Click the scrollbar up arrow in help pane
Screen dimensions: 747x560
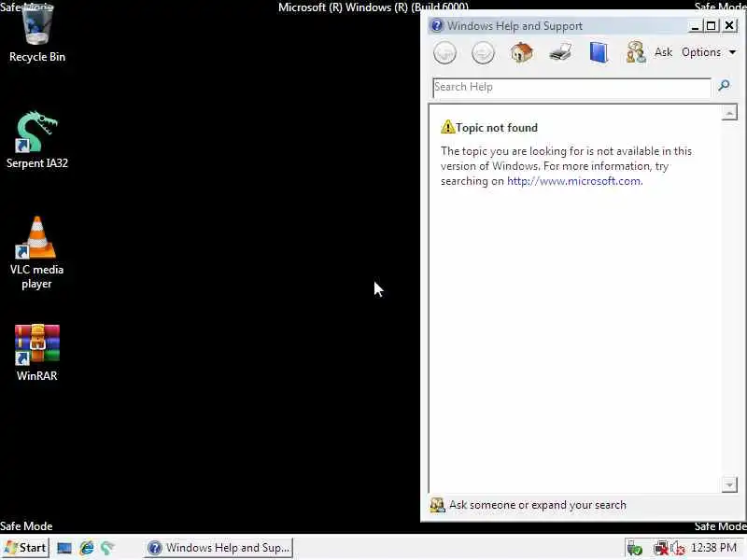tap(729, 113)
